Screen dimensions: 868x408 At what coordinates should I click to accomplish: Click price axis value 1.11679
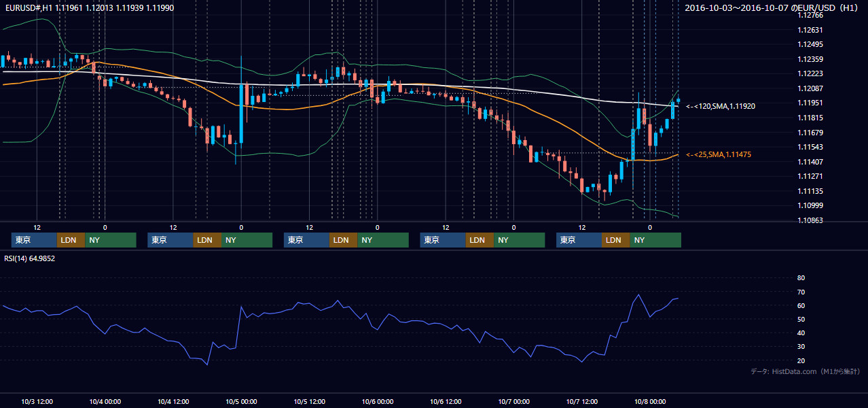coord(810,133)
